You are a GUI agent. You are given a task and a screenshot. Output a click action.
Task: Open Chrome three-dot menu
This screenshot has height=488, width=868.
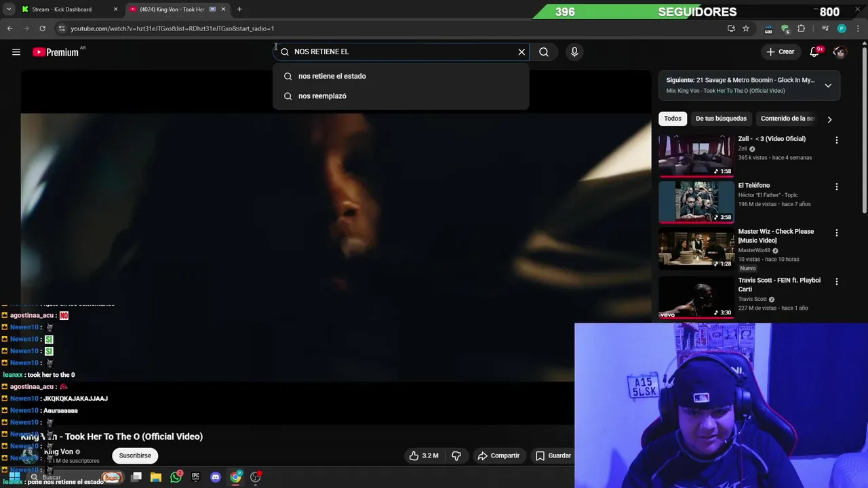[857, 28]
